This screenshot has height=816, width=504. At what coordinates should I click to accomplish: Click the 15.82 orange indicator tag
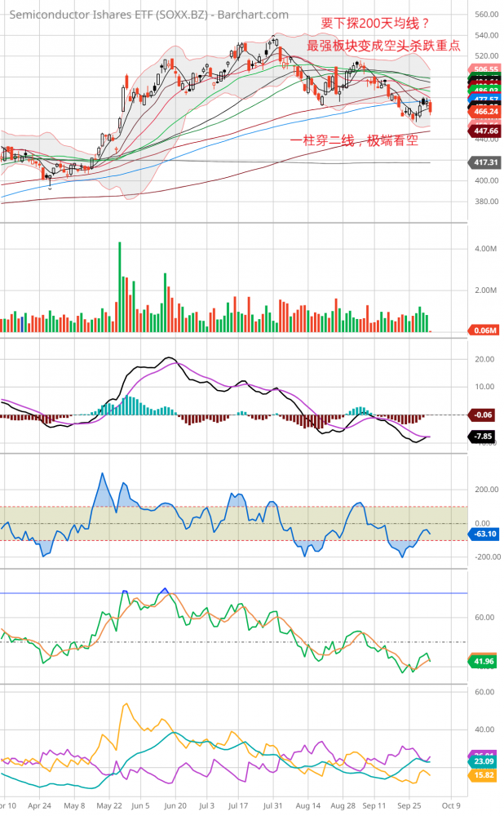tap(486, 776)
